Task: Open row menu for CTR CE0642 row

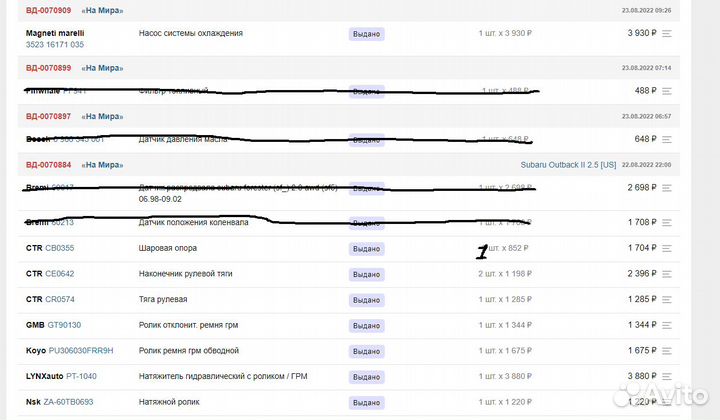Action: pyautogui.click(x=667, y=273)
